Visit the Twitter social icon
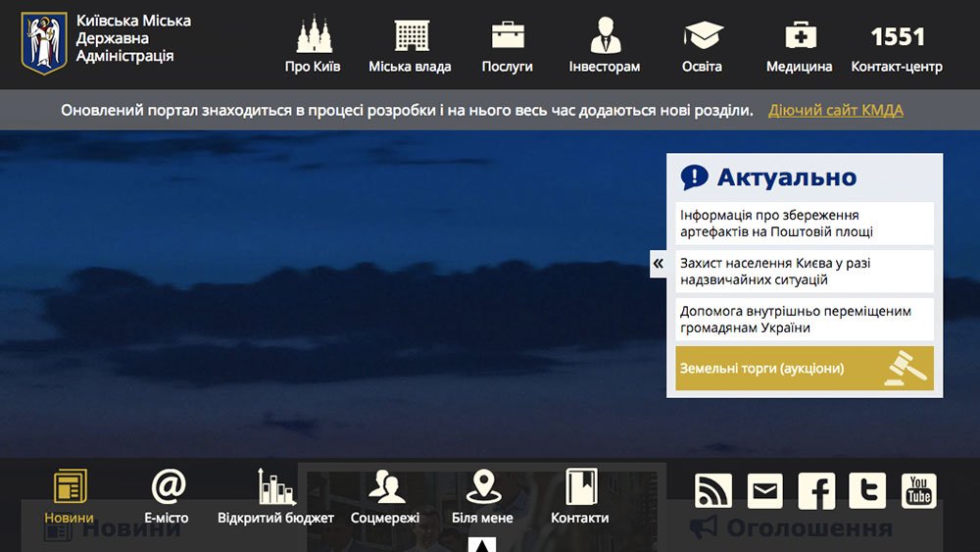 pyautogui.click(x=867, y=491)
